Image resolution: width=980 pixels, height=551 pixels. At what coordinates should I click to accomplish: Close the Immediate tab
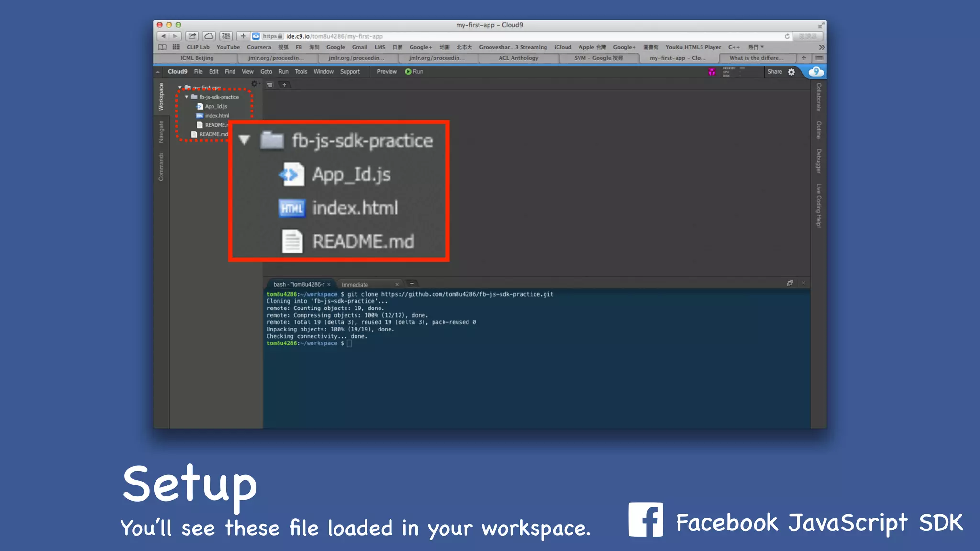(397, 284)
